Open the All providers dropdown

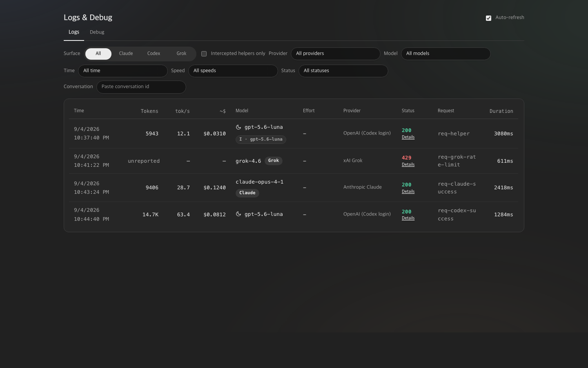click(336, 54)
